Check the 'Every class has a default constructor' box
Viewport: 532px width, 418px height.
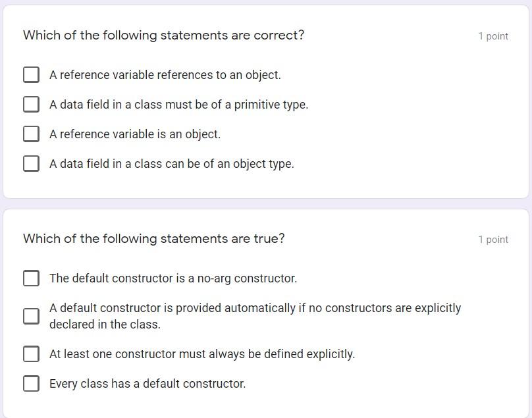tap(31, 383)
